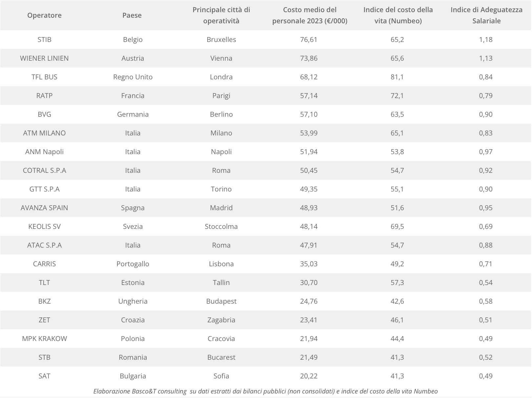Viewport: 532px width, 404px height.
Task: Click the Operatore column header
Action: click(44, 15)
